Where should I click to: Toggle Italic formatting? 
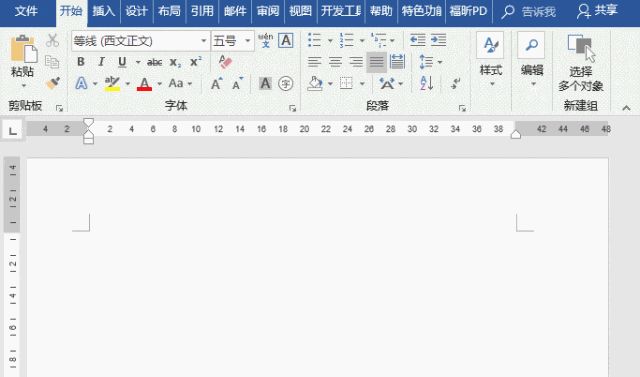point(101,62)
